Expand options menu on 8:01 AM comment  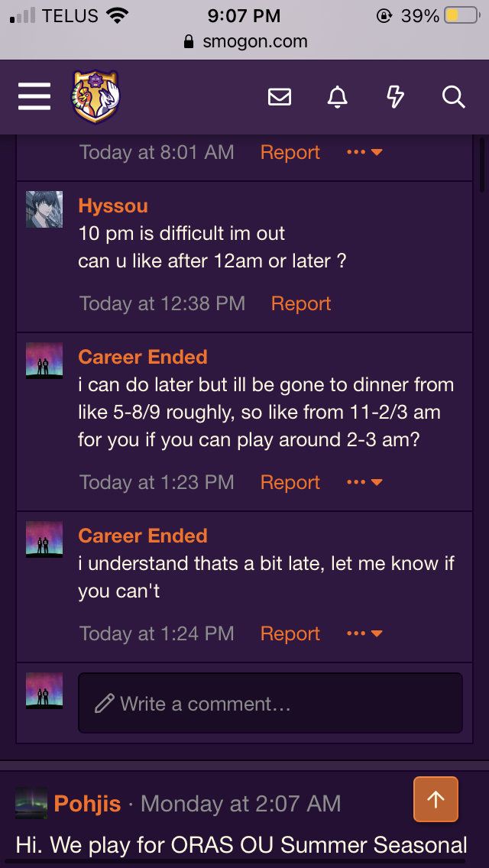click(x=365, y=152)
